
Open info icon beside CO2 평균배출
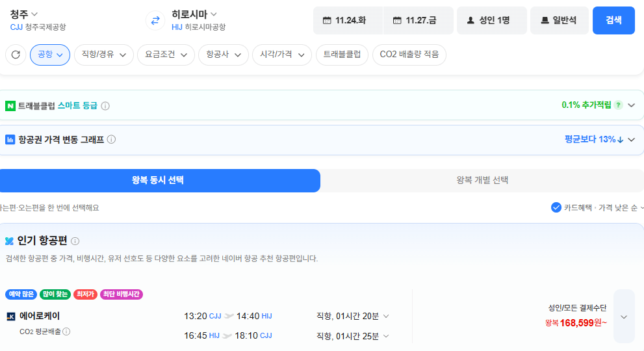click(x=66, y=331)
